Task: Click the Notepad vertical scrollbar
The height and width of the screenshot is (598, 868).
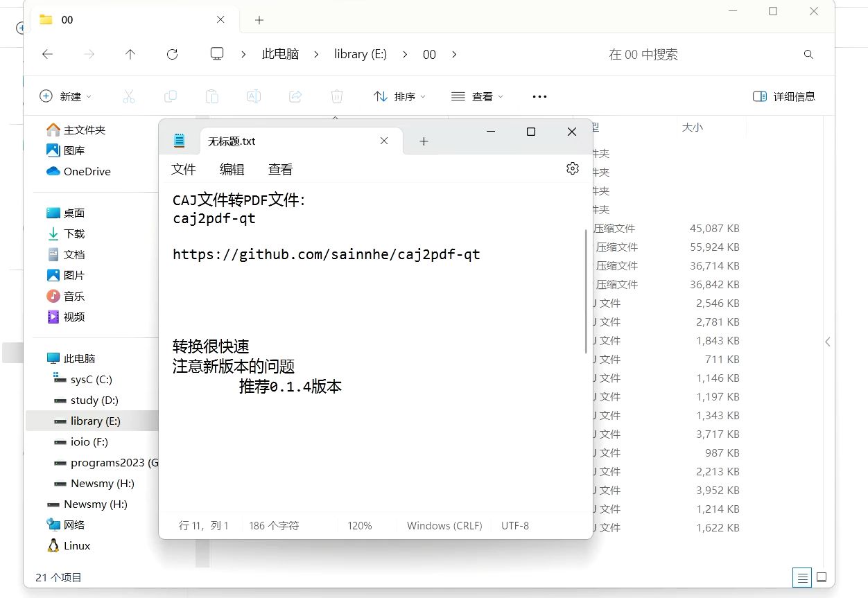Action: [x=587, y=277]
